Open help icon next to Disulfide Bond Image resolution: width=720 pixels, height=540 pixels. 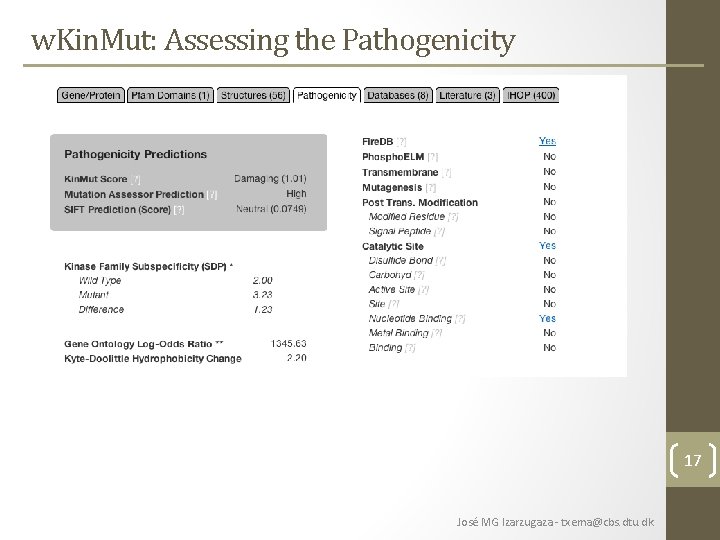pos(440,260)
